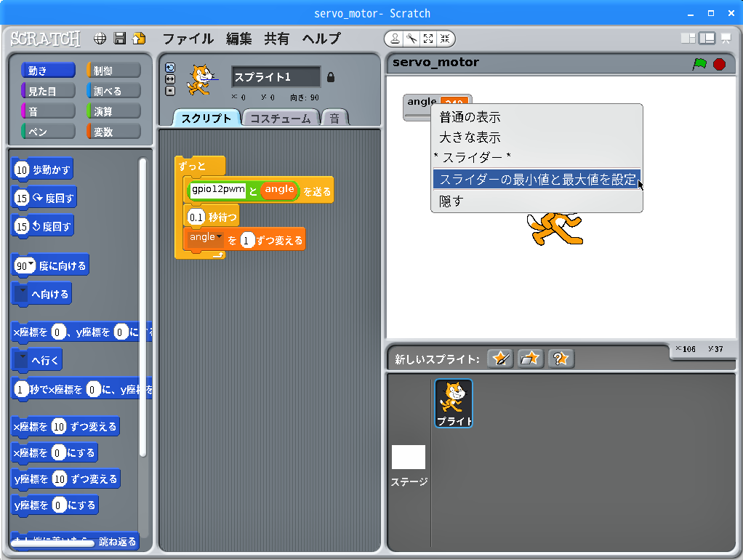
Task: Choose new sprite from file
Action: (x=530, y=359)
